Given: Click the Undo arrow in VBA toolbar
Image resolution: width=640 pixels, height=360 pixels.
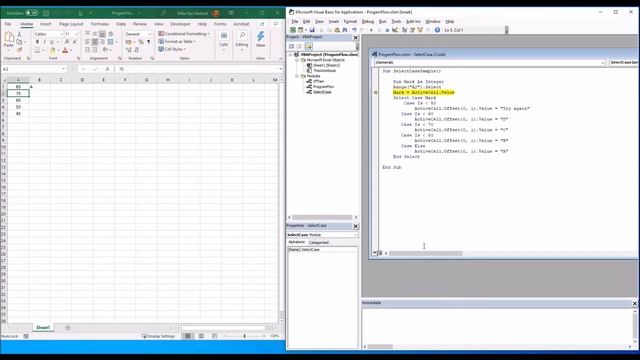Looking at the screenshot, I should tap(354, 30).
